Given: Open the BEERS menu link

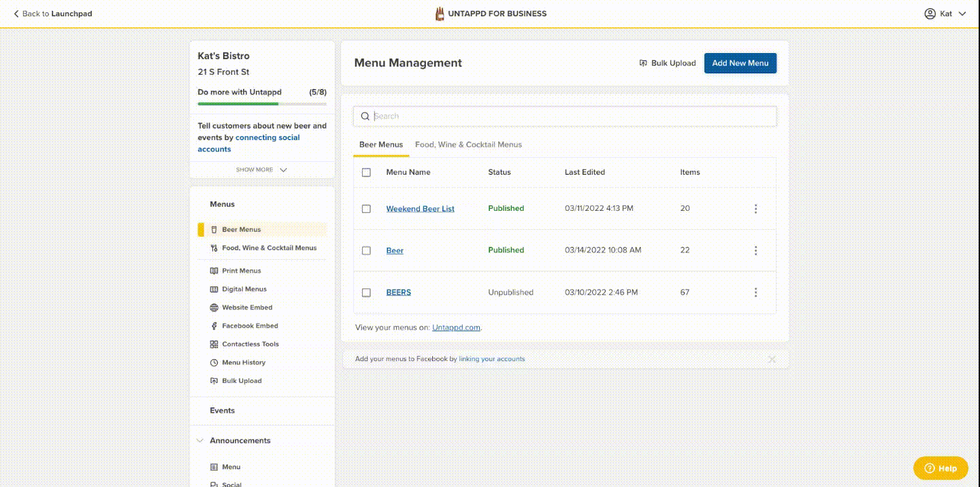Looking at the screenshot, I should [x=399, y=292].
